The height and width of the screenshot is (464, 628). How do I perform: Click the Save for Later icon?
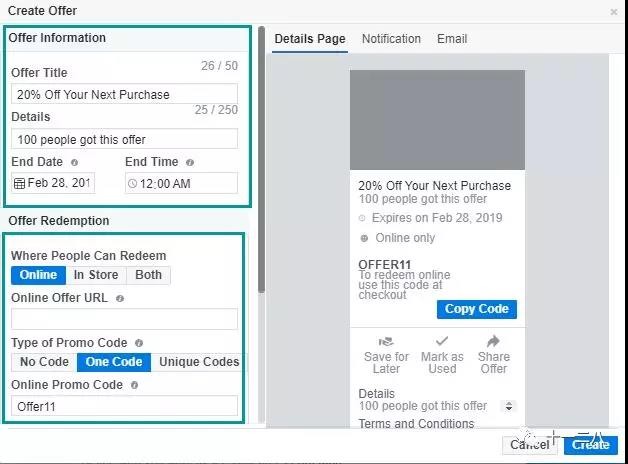click(385, 341)
